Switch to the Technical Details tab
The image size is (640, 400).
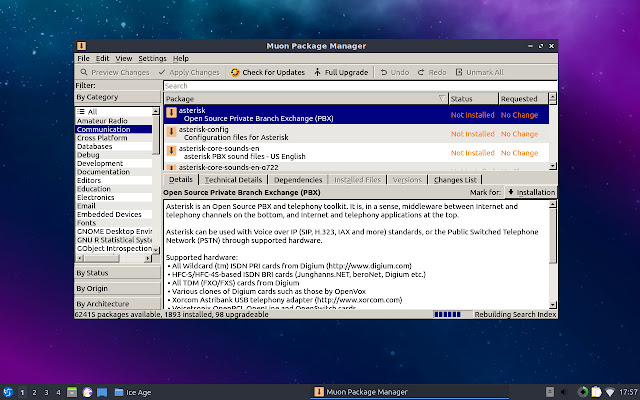pyautogui.click(x=233, y=180)
